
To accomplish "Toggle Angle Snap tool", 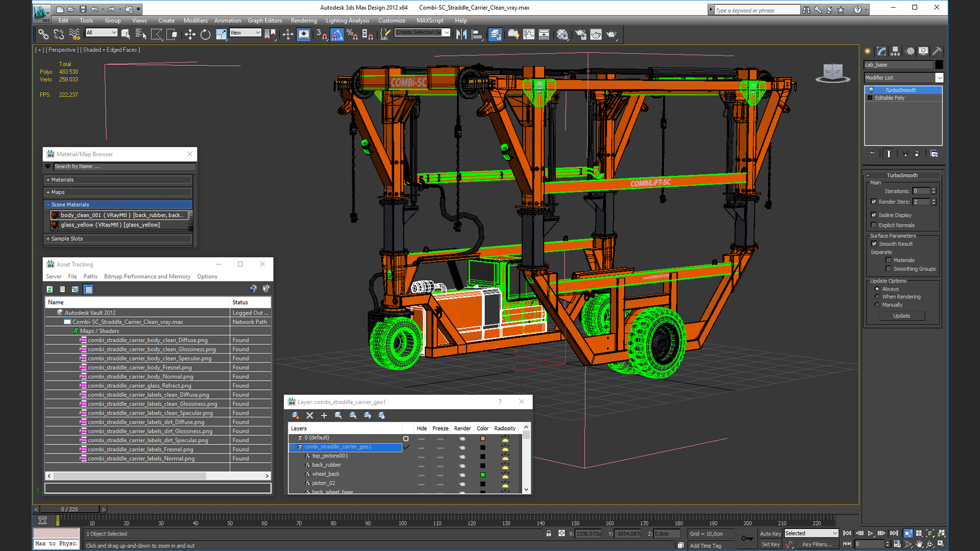I will pos(337,34).
